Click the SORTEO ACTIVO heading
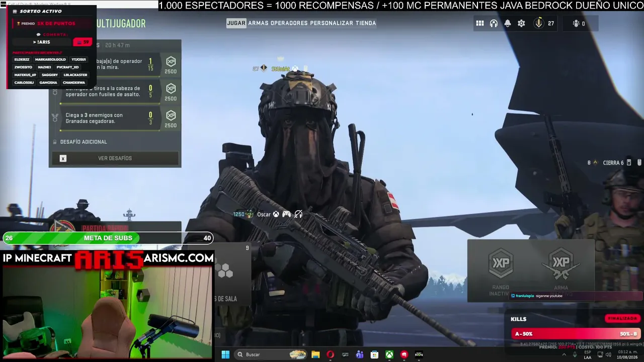This screenshot has height=362, width=644. 41,11
